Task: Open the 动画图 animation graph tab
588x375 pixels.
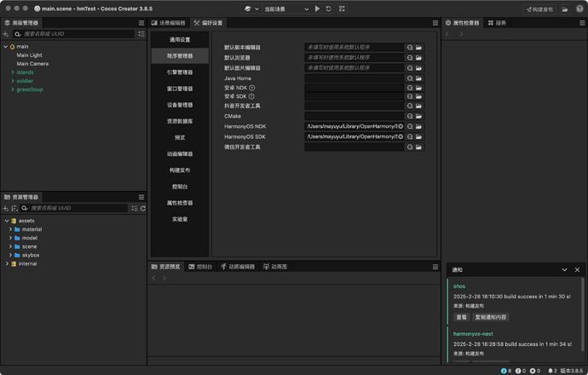Action: (x=275, y=267)
